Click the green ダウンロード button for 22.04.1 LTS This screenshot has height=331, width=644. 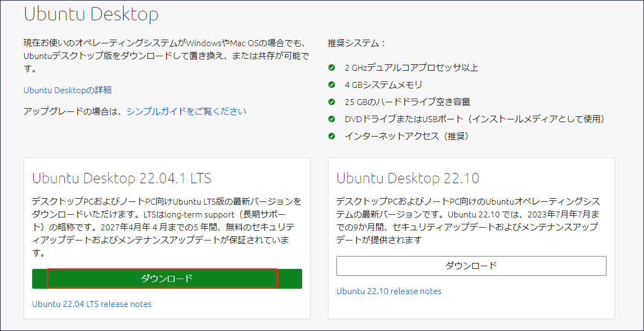167,279
